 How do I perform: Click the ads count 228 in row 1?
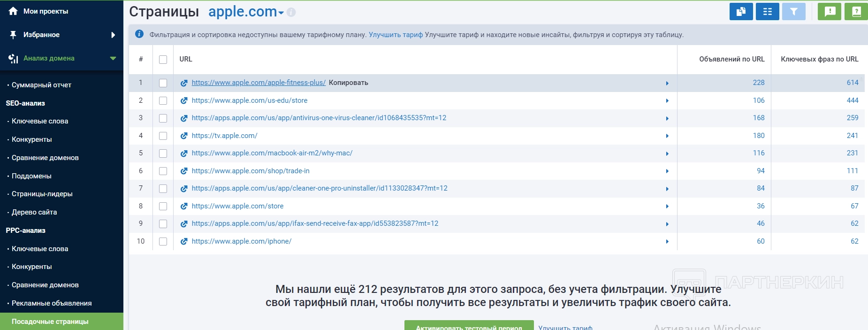click(759, 83)
